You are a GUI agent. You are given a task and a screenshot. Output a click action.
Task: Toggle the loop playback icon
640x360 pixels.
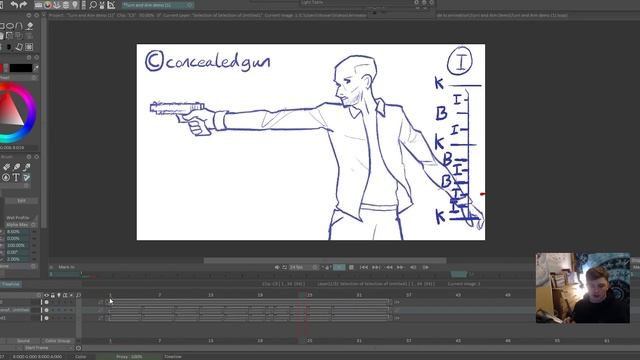click(284, 267)
